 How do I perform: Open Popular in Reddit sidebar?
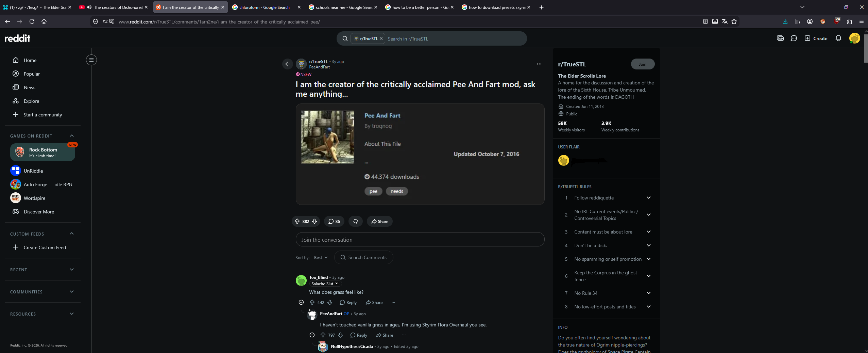(x=43, y=74)
